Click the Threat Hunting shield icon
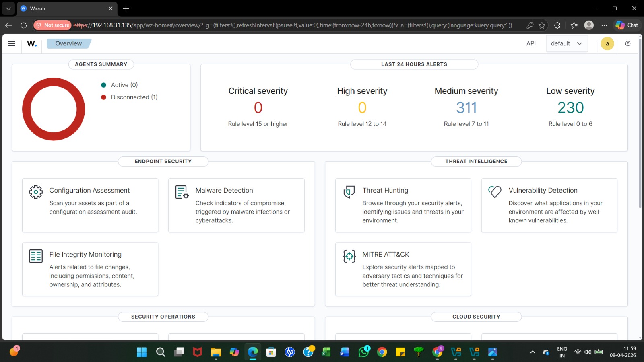The height and width of the screenshot is (362, 644). click(349, 192)
